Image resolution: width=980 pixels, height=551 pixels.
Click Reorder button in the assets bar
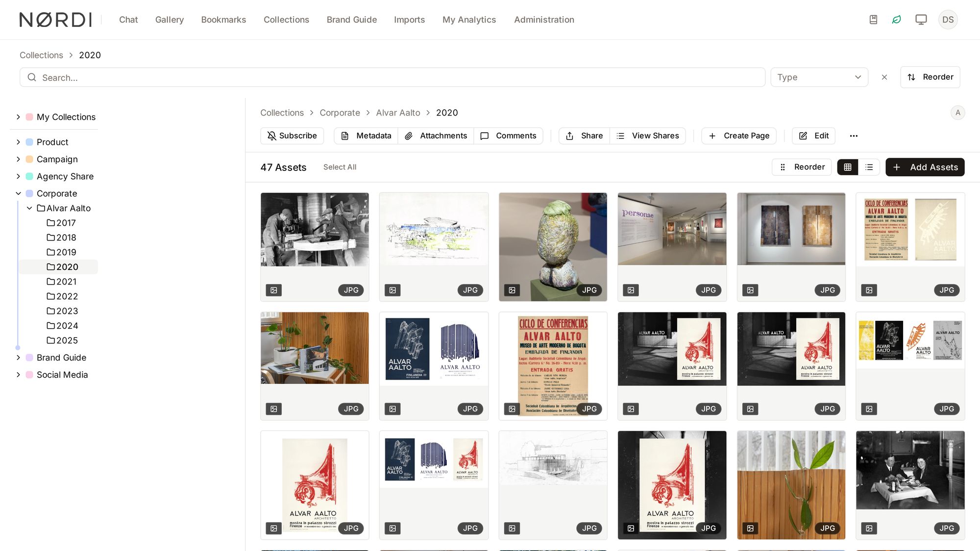click(802, 167)
